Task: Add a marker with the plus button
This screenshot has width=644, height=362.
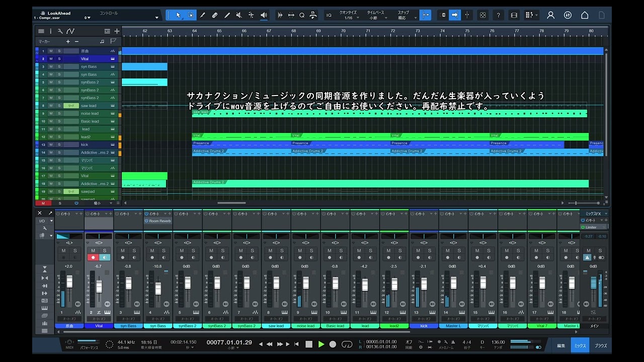Action: (x=68, y=41)
